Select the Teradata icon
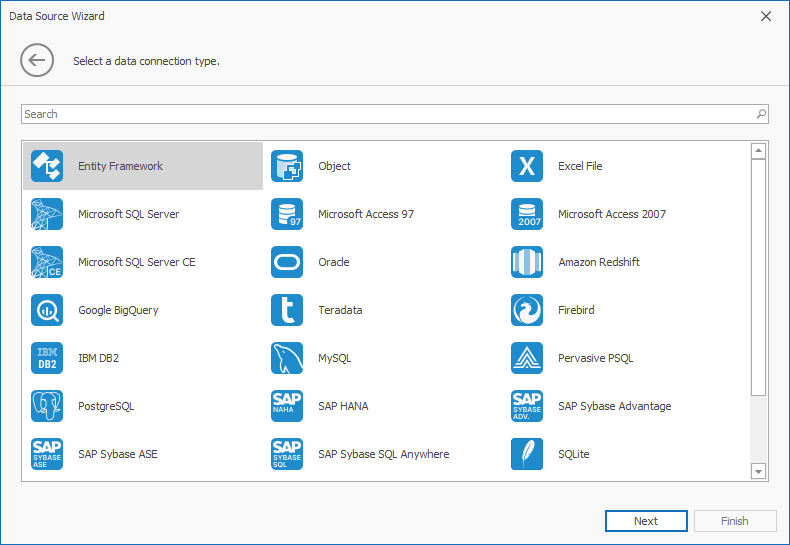Image resolution: width=790 pixels, height=545 pixels. [287, 310]
